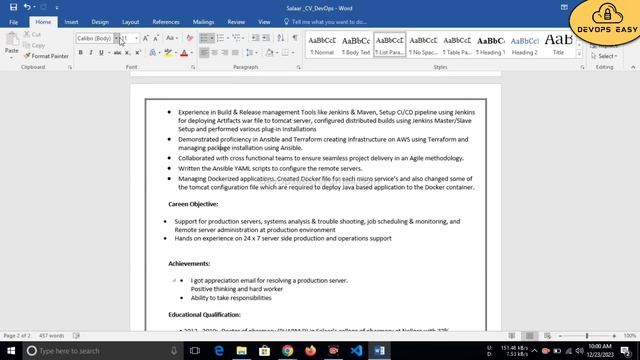
Task: Open shading color dropdown
Action: click(x=277, y=53)
